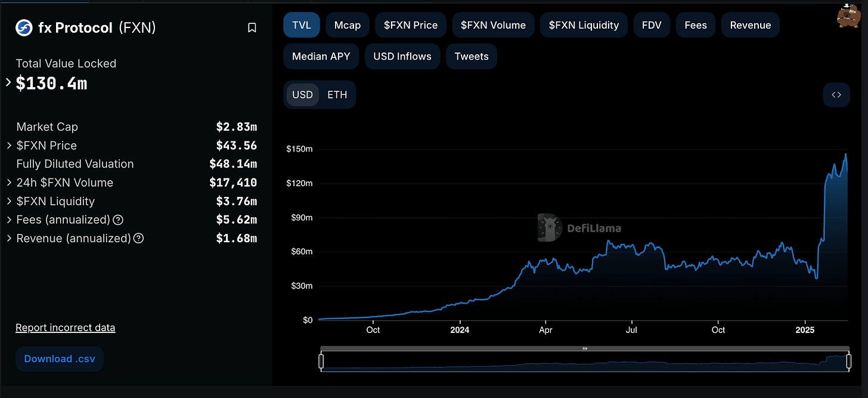Click the Fully Diluted Valuation label
Image resolution: width=868 pixels, height=398 pixels.
point(75,164)
